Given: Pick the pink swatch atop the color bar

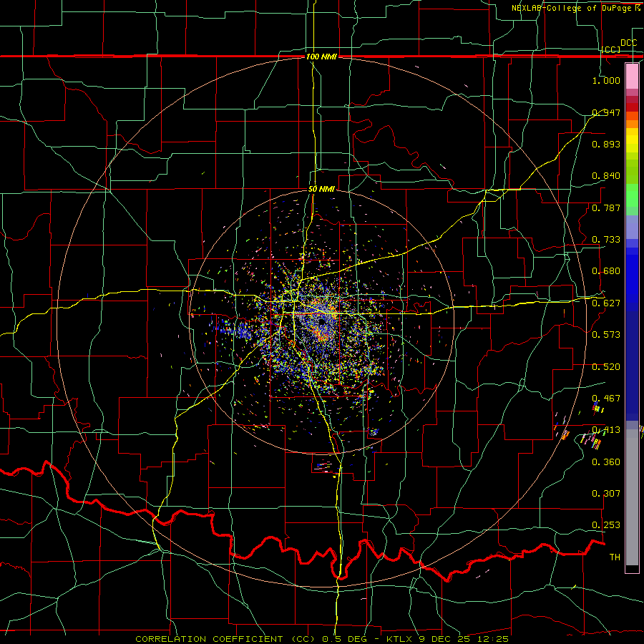Looking at the screenshot, I should 632,76.
